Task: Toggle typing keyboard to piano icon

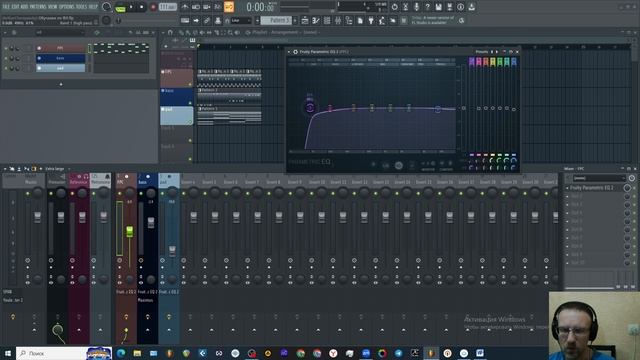Action: [x=185, y=20]
